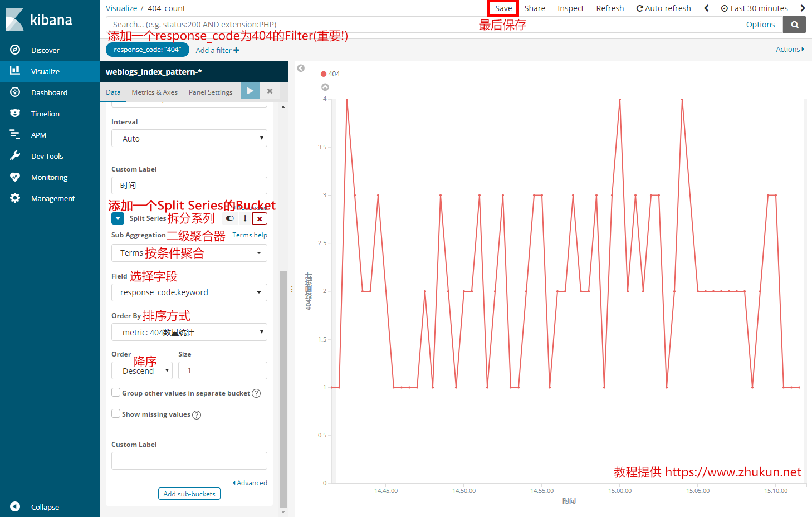Open Discover compass icon
The image size is (812, 517).
[15, 50]
